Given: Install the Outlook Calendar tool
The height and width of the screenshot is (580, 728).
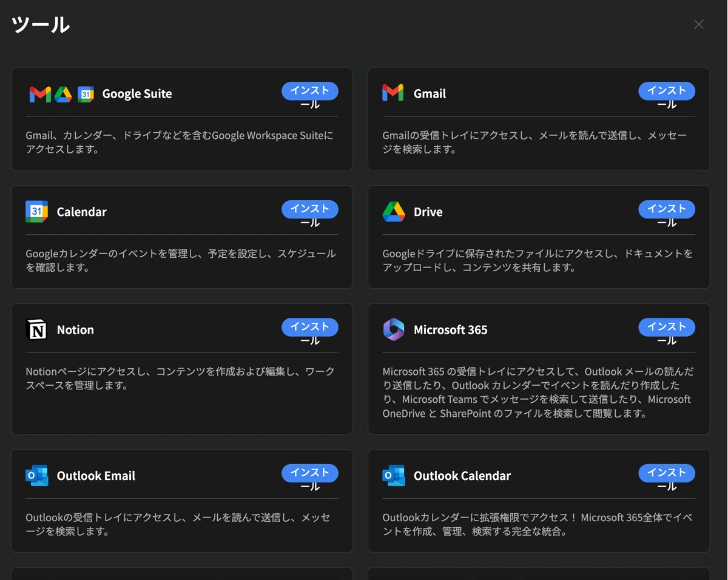Looking at the screenshot, I should pyautogui.click(x=667, y=474).
